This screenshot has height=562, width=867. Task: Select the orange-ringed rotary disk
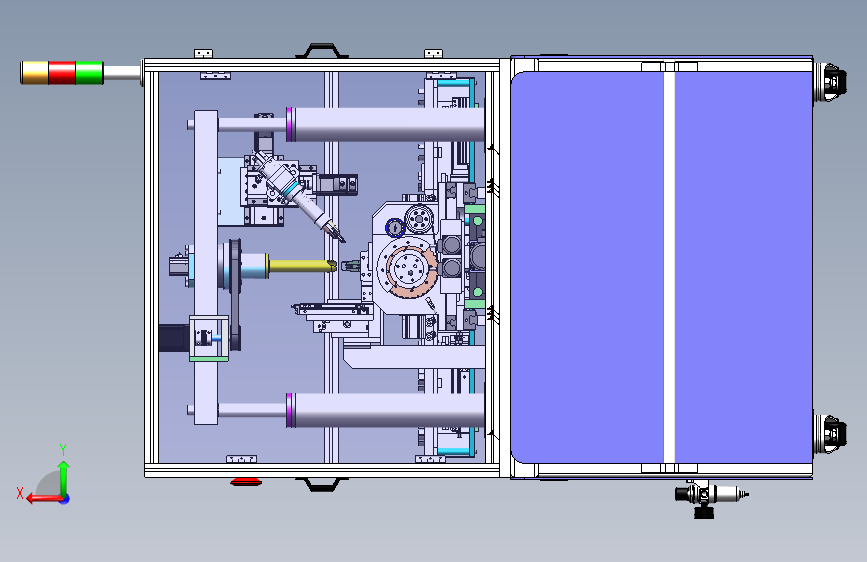411,270
